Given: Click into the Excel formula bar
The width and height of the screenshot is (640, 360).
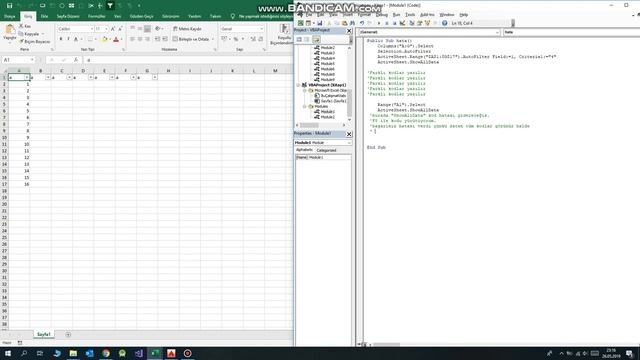Looking at the screenshot, I should 188,60.
